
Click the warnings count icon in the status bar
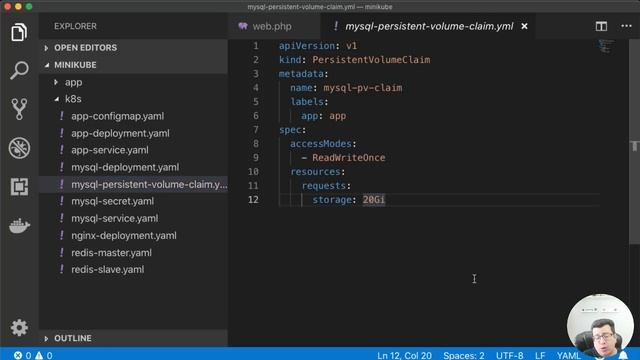(39, 355)
